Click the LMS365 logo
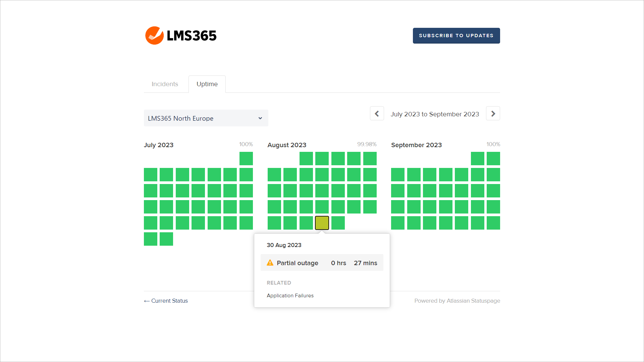The image size is (644, 362). click(181, 36)
